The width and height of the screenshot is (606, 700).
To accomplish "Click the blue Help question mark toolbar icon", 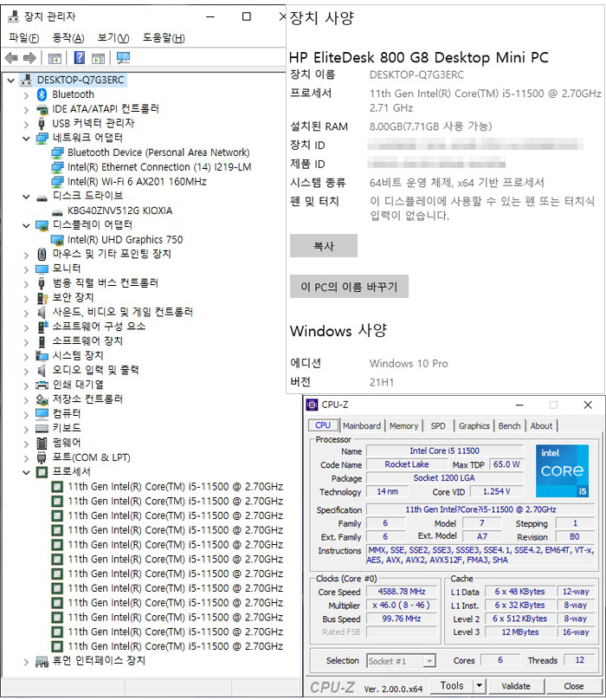I will click(79, 57).
